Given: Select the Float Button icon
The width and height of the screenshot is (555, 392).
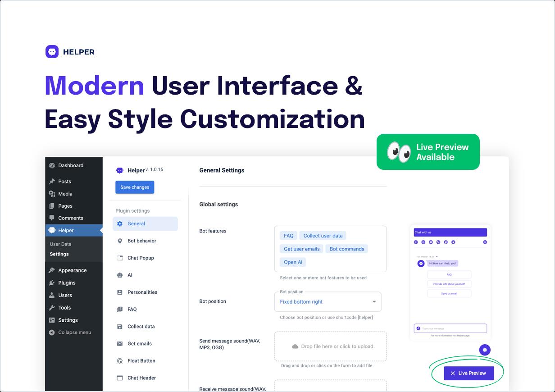Looking at the screenshot, I should 119,361.
